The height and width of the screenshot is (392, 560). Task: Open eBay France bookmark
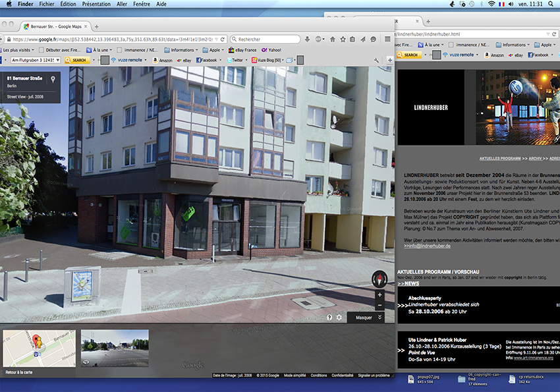tap(242, 50)
